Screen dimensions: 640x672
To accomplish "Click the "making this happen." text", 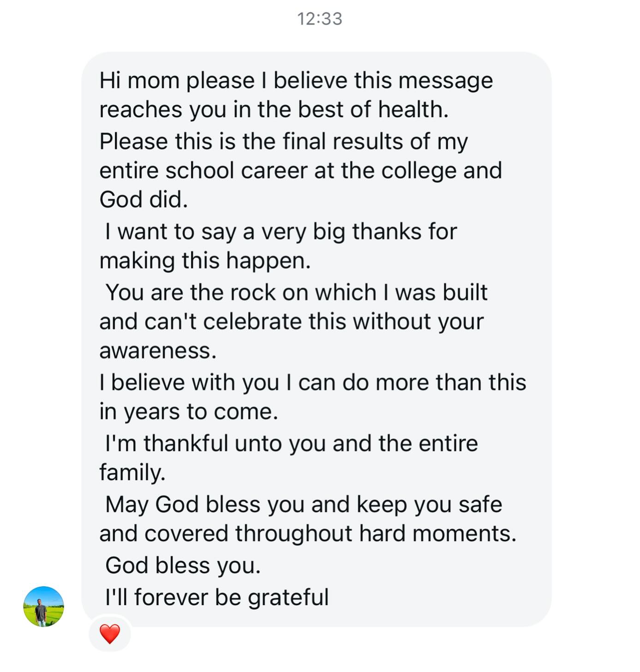I will pyautogui.click(x=205, y=261).
